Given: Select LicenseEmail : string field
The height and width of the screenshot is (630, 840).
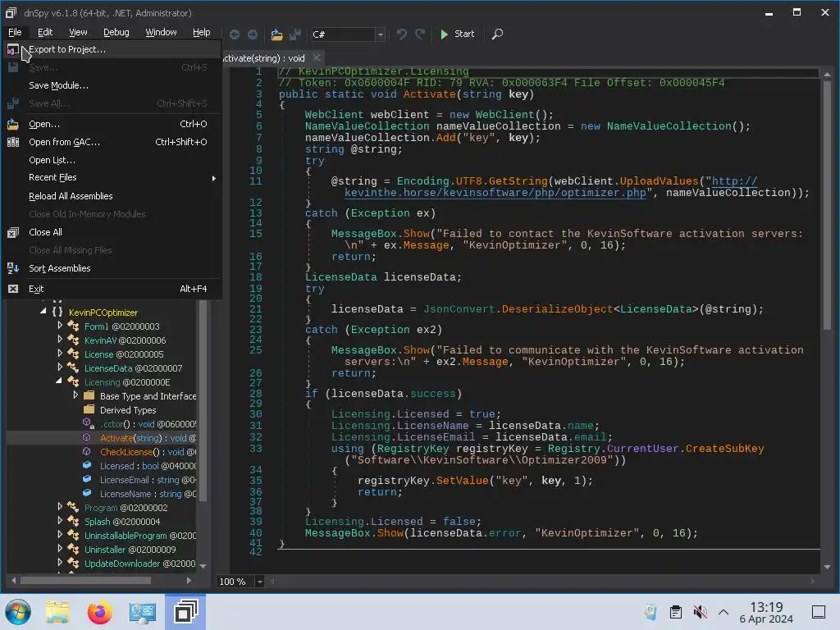Looking at the screenshot, I should click(x=148, y=480).
